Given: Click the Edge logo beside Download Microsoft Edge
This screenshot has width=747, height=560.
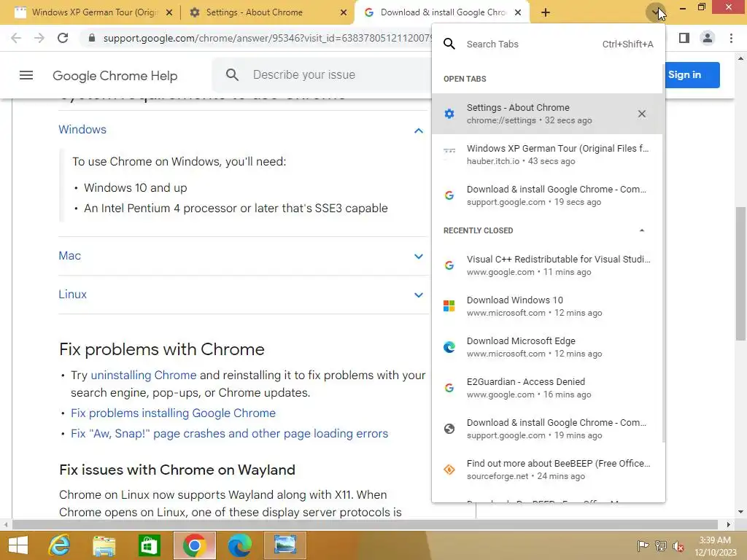Looking at the screenshot, I should pyautogui.click(x=449, y=347).
